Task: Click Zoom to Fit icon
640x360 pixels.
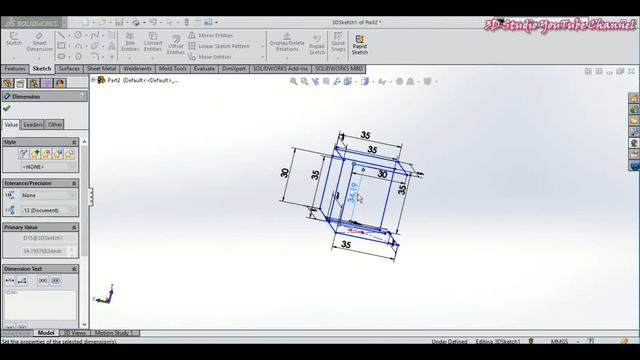Action: point(293,82)
